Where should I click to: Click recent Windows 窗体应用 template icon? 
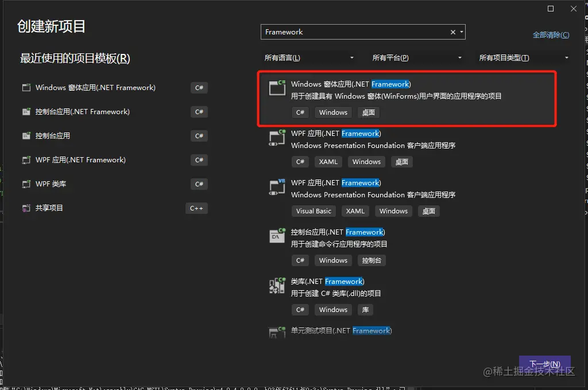[x=26, y=88]
